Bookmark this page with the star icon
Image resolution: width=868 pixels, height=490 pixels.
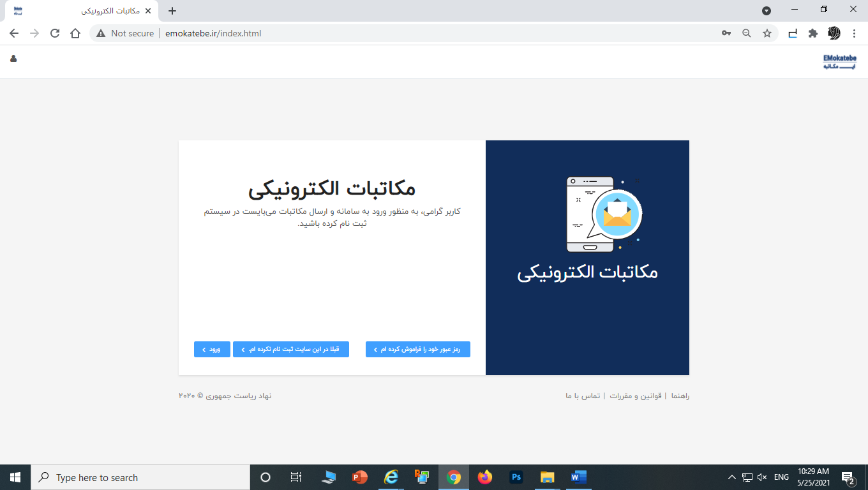coord(767,33)
